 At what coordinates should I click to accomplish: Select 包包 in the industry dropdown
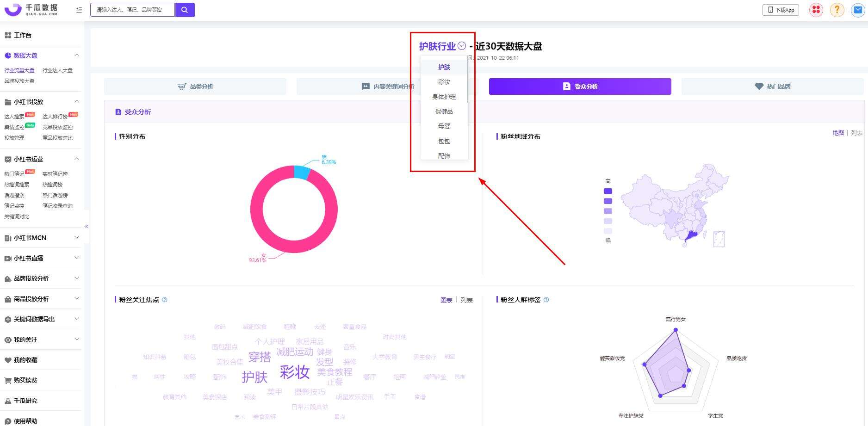444,141
